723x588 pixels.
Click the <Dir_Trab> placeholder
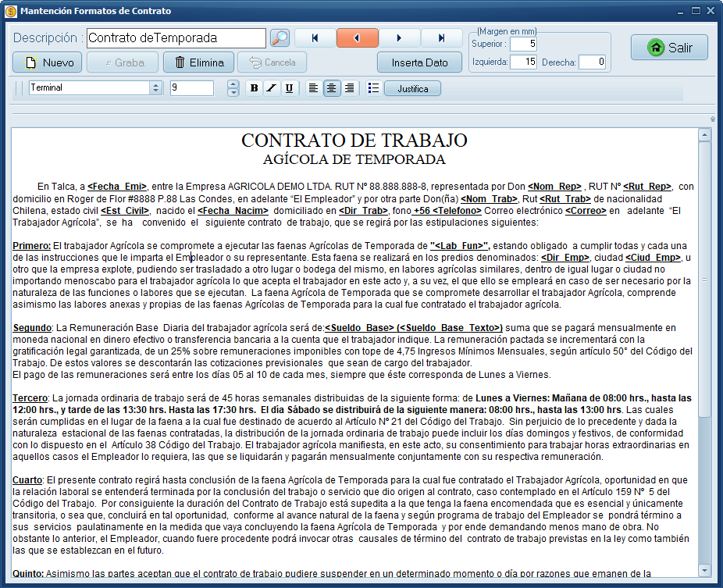tap(363, 211)
